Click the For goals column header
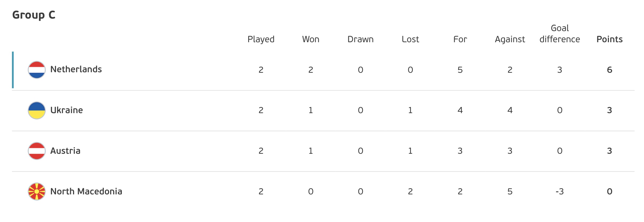Image resolution: width=644 pixels, height=222 pixels. point(460,39)
